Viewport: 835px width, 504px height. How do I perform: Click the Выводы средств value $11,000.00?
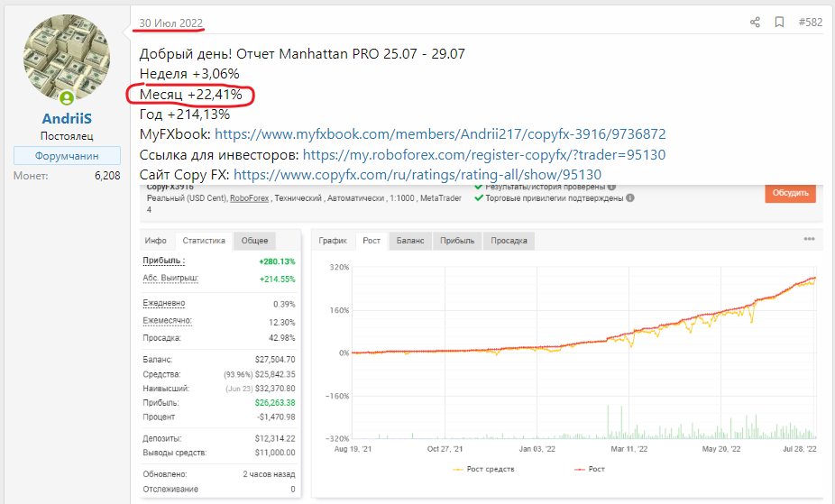[275, 453]
